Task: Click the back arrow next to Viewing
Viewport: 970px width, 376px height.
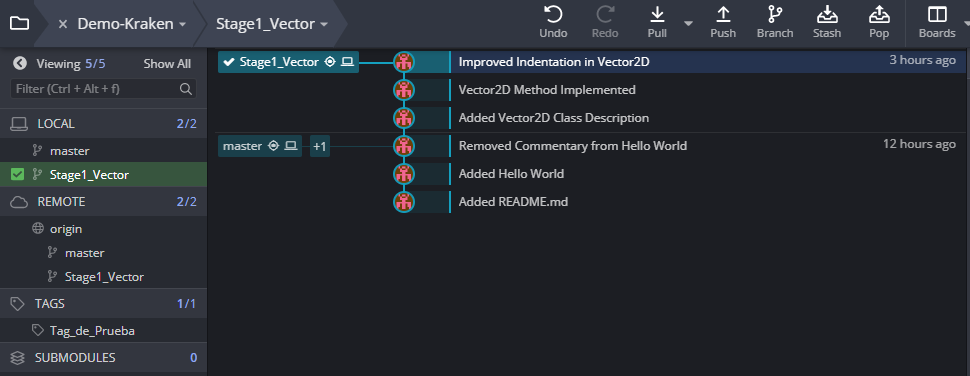Action: click(x=19, y=63)
